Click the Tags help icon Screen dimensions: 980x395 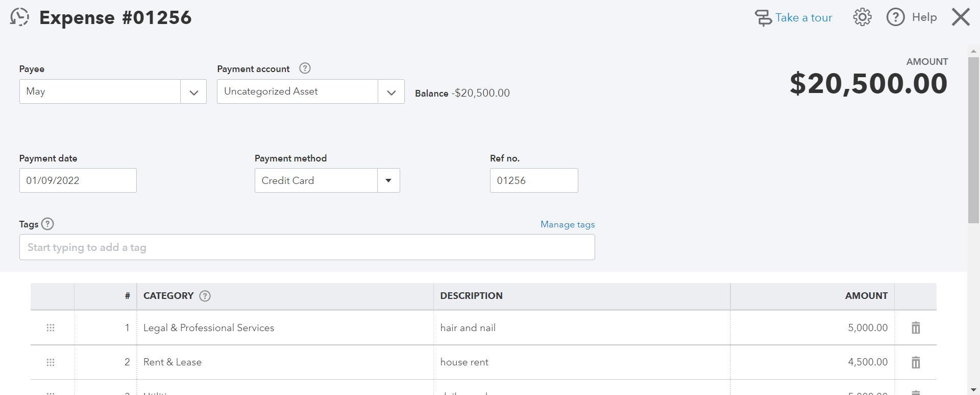tap(47, 224)
